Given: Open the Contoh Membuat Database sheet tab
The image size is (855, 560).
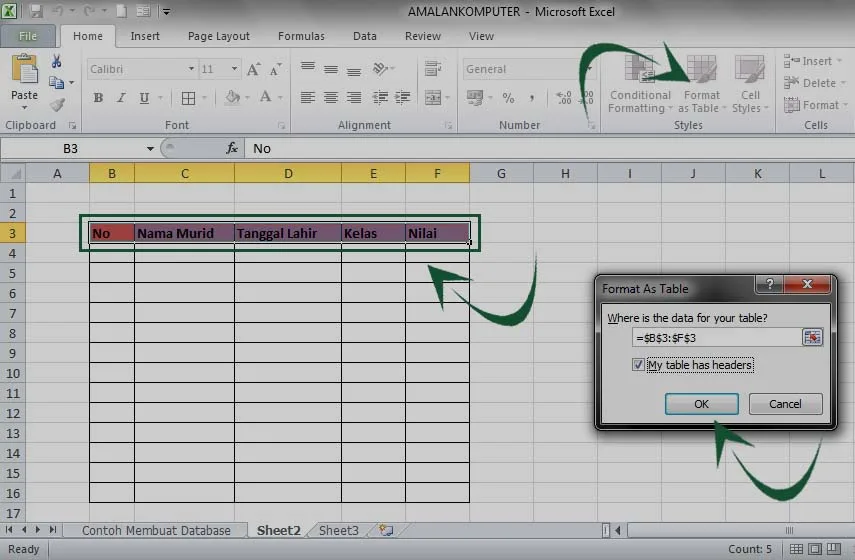Looking at the screenshot, I should pyautogui.click(x=156, y=530).
